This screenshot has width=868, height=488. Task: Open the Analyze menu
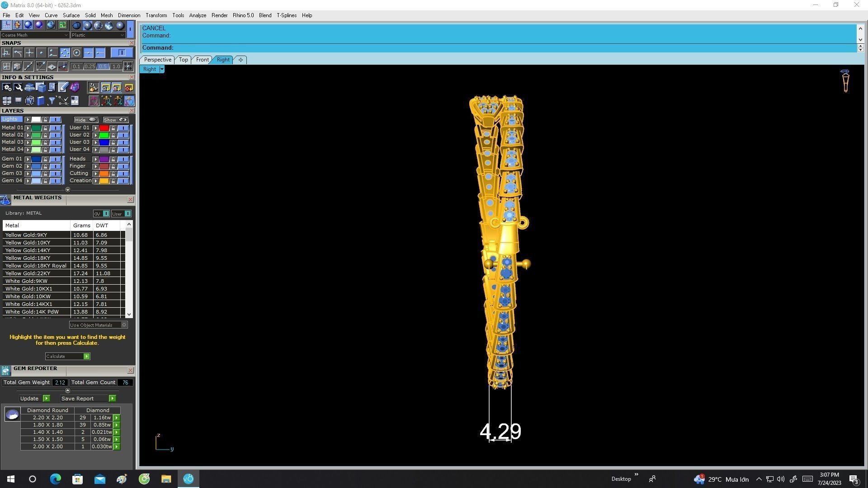pyautogui.click(x=198, y=15)
